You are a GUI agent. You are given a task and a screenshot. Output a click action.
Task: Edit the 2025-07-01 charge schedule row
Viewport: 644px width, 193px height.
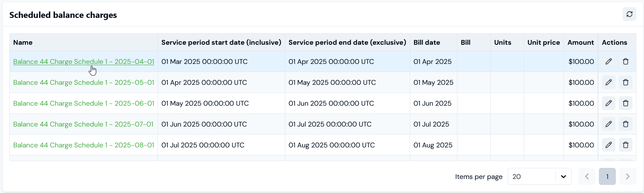point(609,124)
